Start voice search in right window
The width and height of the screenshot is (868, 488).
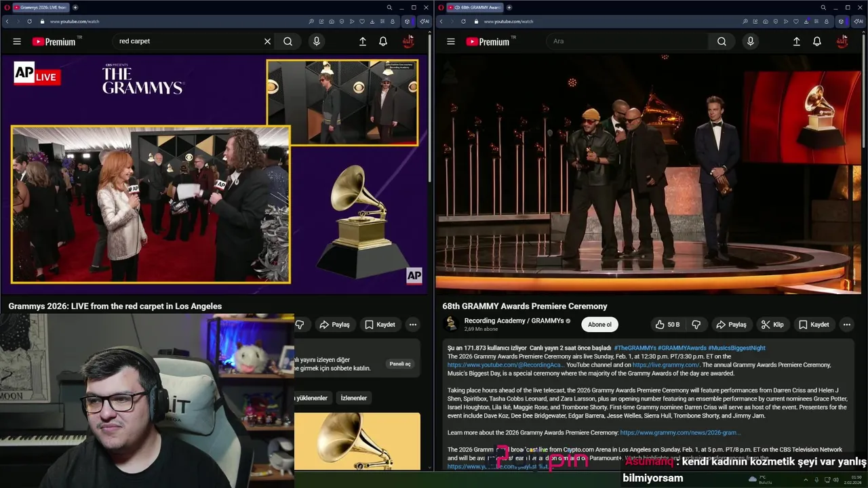[x=750, y=41]
